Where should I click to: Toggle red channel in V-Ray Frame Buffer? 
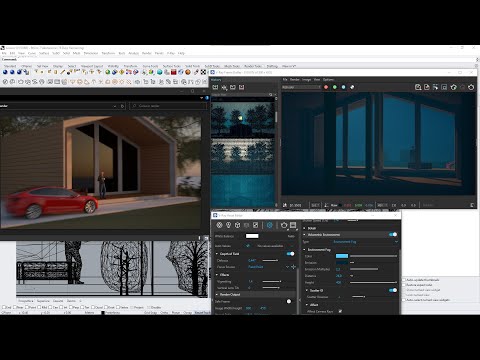[x=326, y=87]
